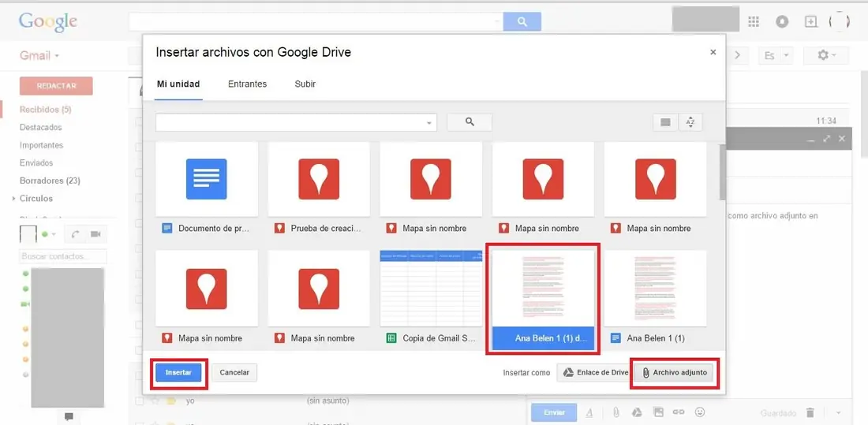The image size is (868, 425).
Task: Click the Buscar contactos input field
Action: point(63,256)
